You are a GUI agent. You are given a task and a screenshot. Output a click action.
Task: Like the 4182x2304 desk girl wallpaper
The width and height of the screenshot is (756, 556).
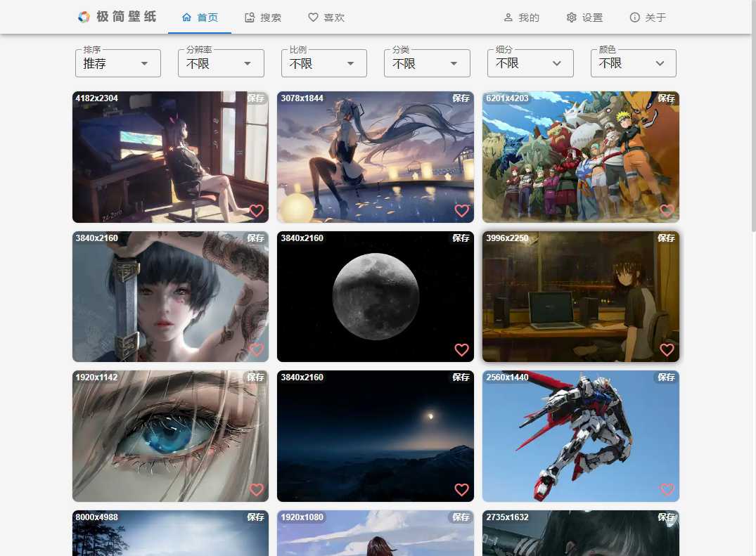click(x=257, y=211)
